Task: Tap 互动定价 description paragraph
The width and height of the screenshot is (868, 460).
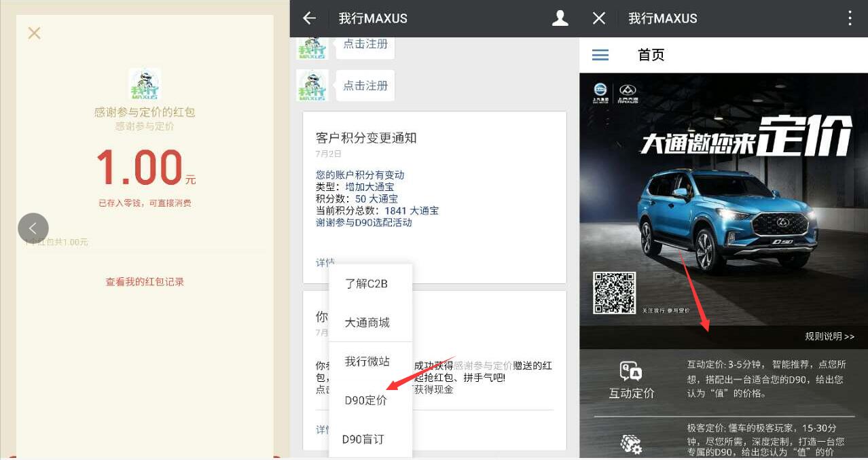Action: point(765,379)
